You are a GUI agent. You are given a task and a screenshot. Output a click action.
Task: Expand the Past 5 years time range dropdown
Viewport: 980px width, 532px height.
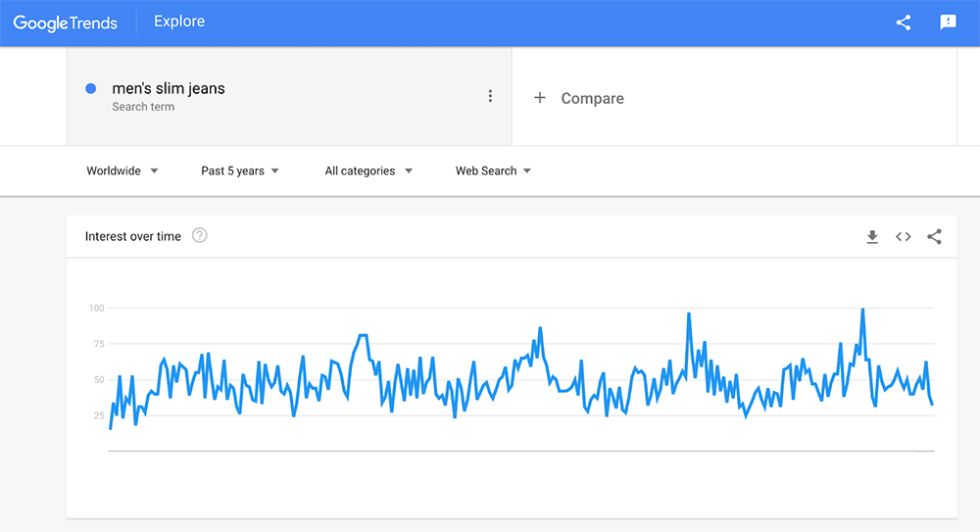coord(240,170)
